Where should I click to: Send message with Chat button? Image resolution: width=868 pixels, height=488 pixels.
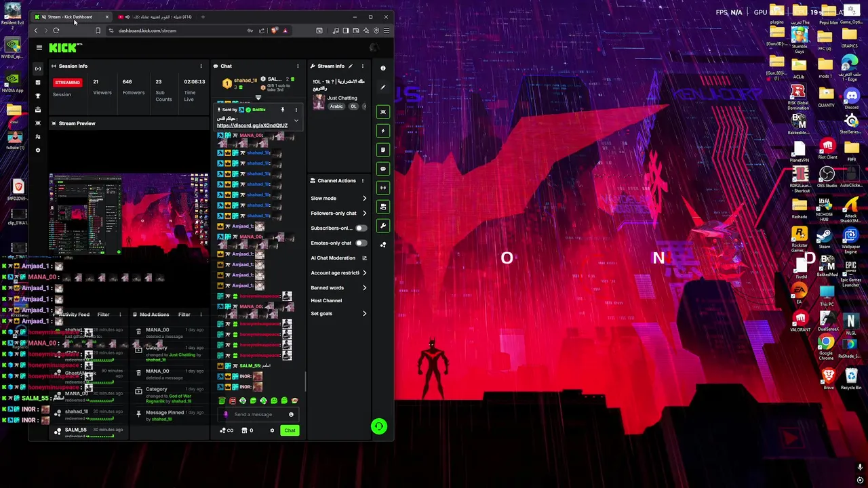pyautogui.click(x=290, y=430)
